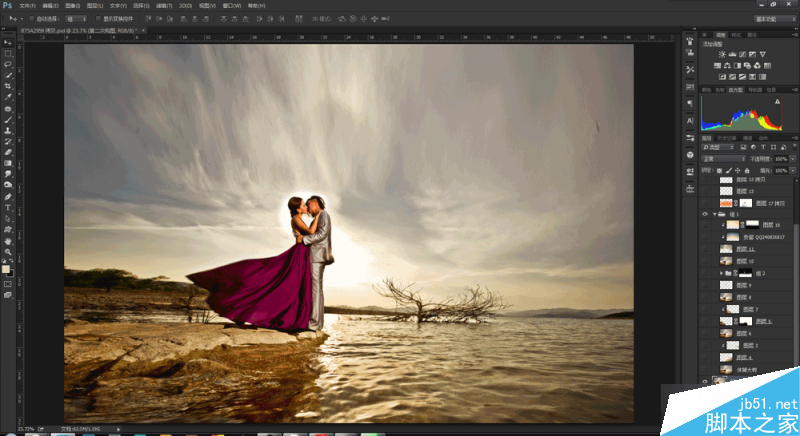Screen dimensions: 800x436
Task: Open the opacity 不透明度 dropdown arrow
Action: 792,159
